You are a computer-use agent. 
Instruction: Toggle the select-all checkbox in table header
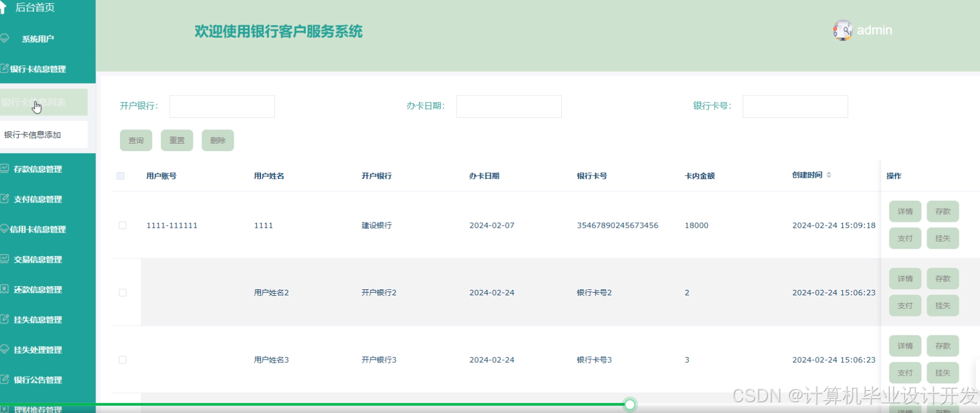pos(120,176)
